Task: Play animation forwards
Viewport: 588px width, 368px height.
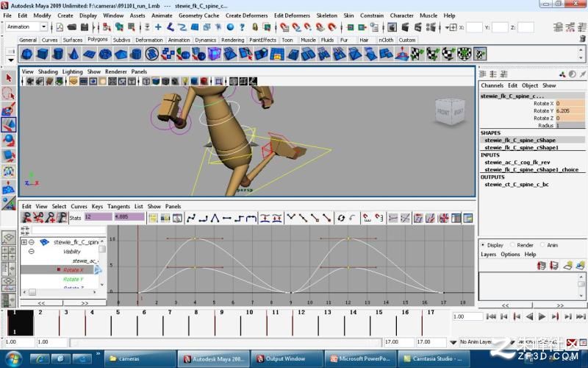Action: point(542,316)
